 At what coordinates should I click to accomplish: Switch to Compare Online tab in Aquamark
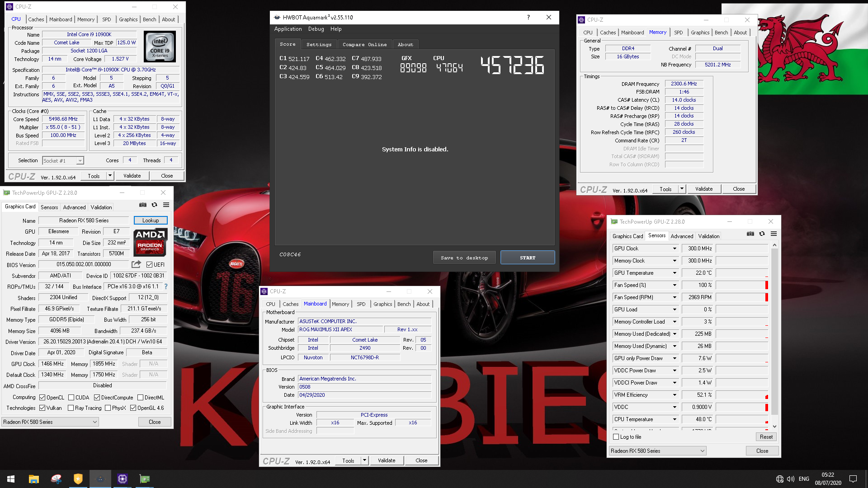tap(364, 44)
